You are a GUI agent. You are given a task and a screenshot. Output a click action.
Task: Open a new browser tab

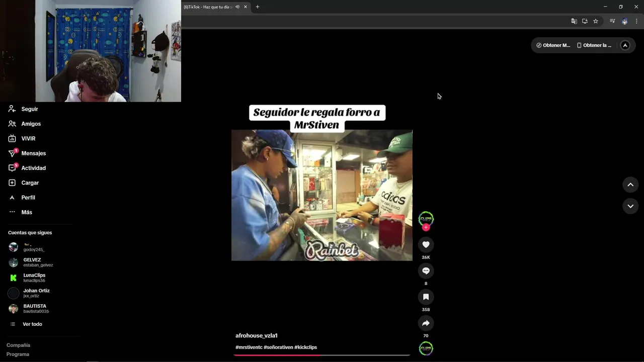click(258, 7)
